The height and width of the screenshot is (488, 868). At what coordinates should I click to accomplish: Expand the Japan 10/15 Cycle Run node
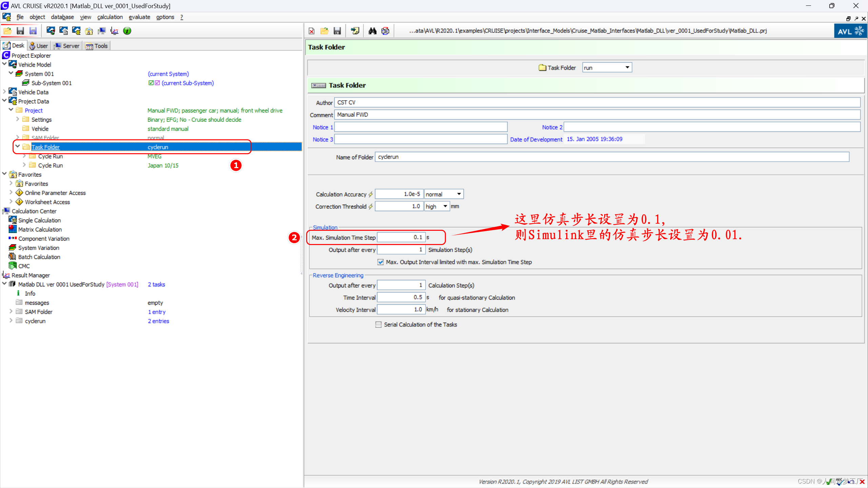(24, 165)
